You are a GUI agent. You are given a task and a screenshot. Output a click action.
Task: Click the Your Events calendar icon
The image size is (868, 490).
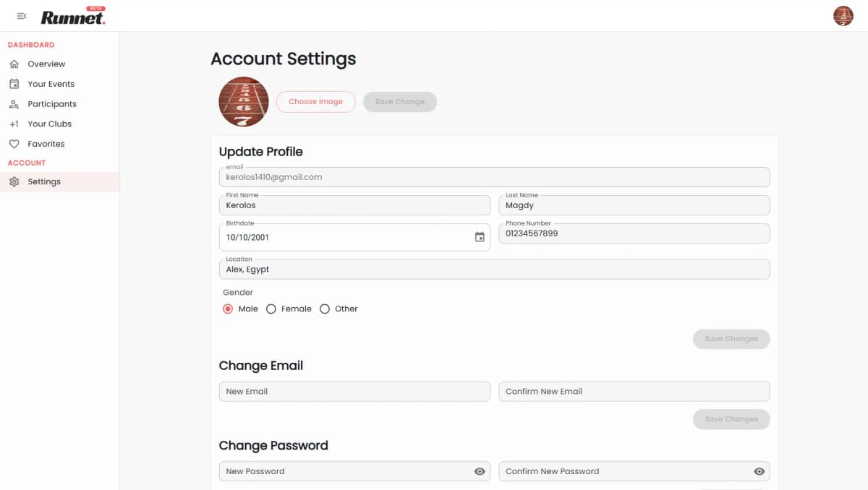click(x=14, y=84)
